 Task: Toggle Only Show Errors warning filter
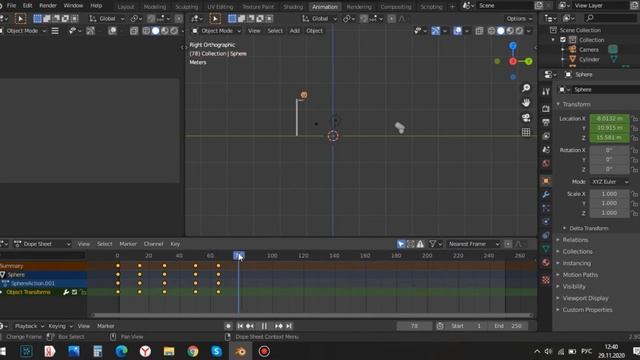click(420, 244)
